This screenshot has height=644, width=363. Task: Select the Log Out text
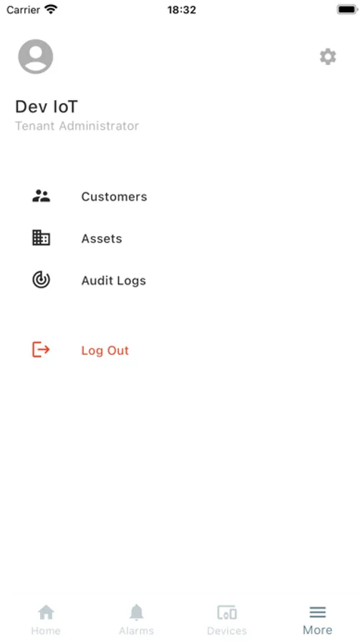click(x=105, y=351)
